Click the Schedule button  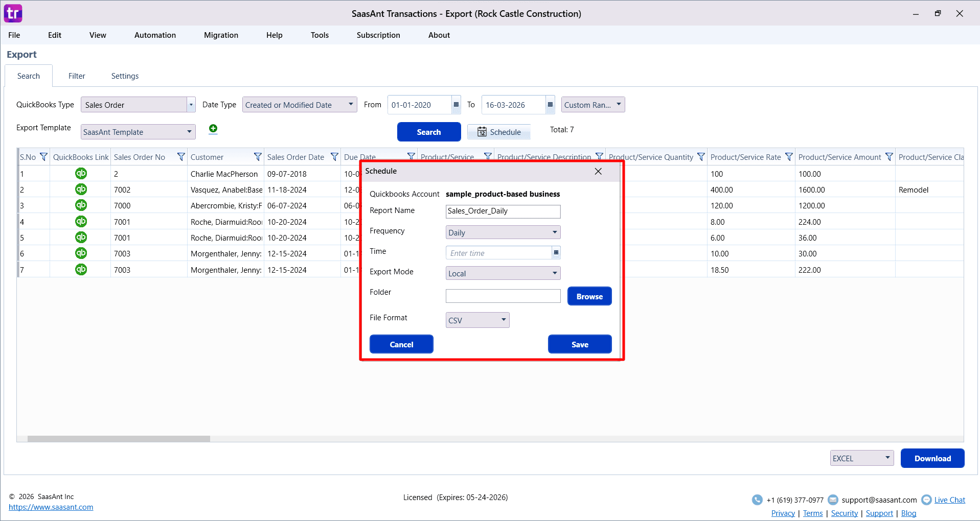pyautogui.click(x=499, y=132)
